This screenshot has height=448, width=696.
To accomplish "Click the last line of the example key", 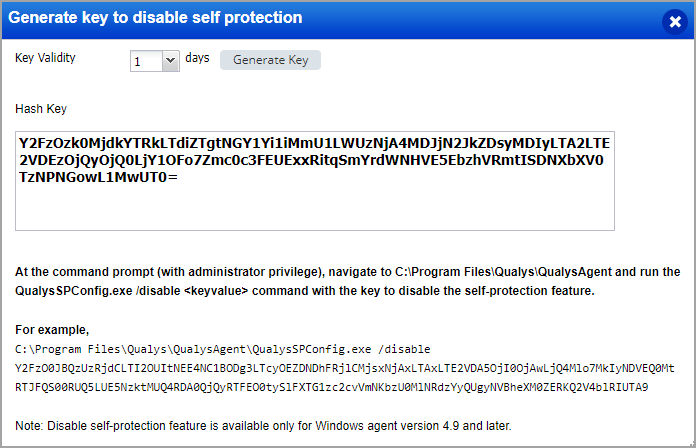I will click(x=331, y=387).
